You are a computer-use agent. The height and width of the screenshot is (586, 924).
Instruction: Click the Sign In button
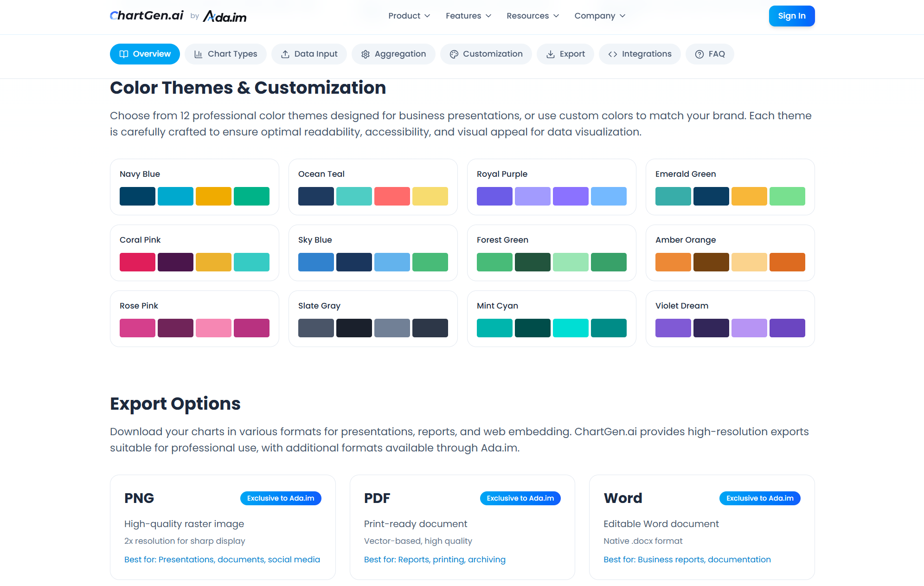(791, 16)
